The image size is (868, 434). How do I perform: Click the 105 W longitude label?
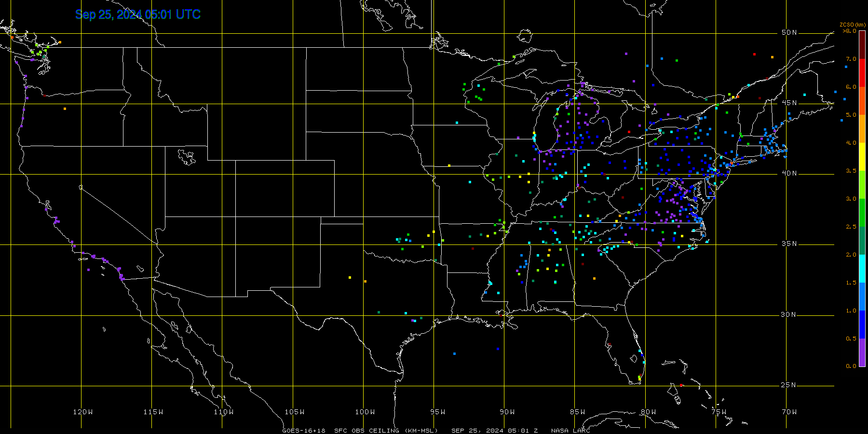click(x=294, y=412)
